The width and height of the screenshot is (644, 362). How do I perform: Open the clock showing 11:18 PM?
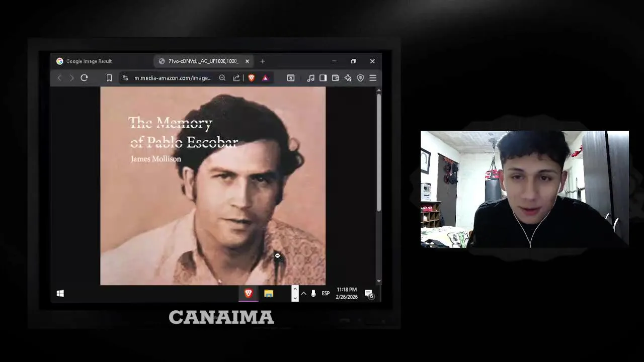(347, 294)
